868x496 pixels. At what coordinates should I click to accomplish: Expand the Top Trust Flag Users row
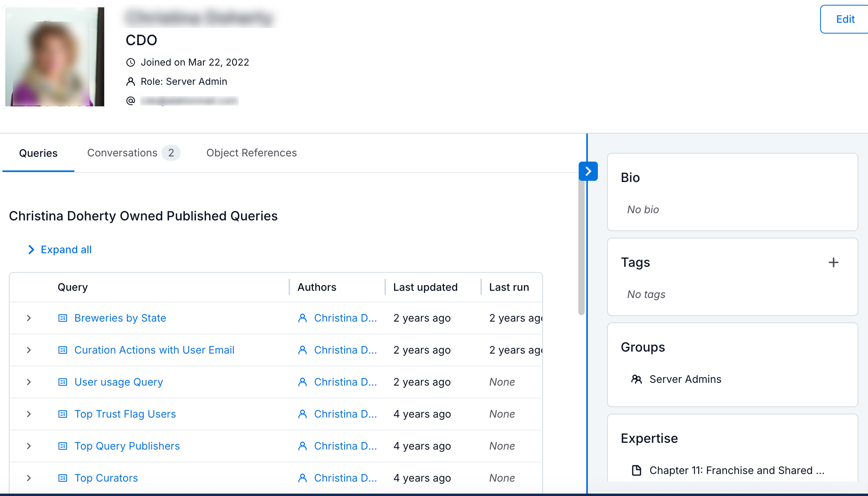[x=29, y=414]
